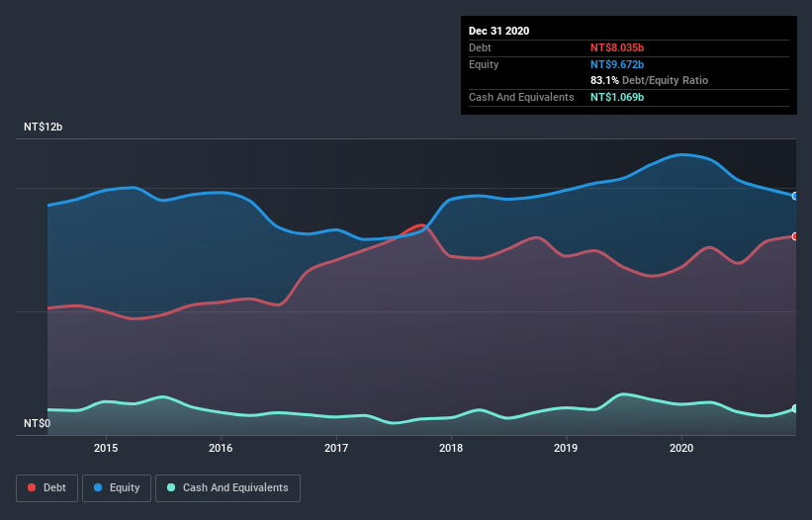Click the tooltip Equity row label

tap(484, 64)
